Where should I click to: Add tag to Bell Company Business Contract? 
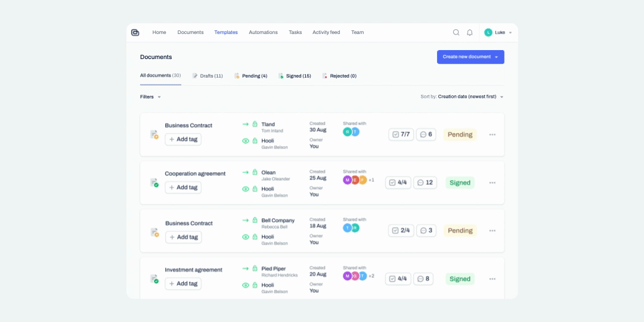coord(184,237)
